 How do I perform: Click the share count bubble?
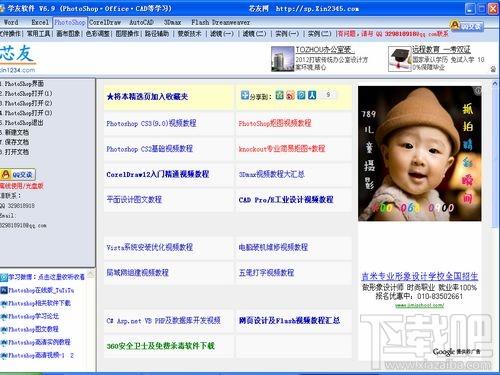pyautogui.click(x=328, y=95)
